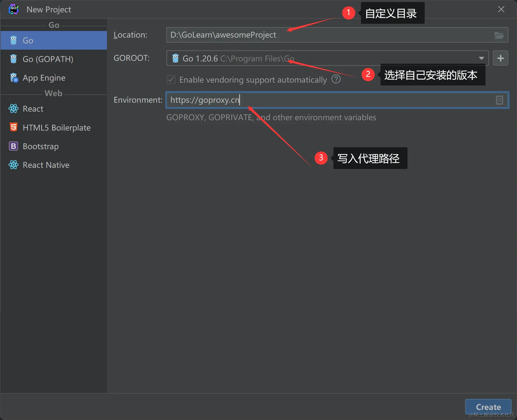Expand the GOROOT dropdown arrow
Image resolution: width=517 pixels, height=420 pixels.
(481, 58)
